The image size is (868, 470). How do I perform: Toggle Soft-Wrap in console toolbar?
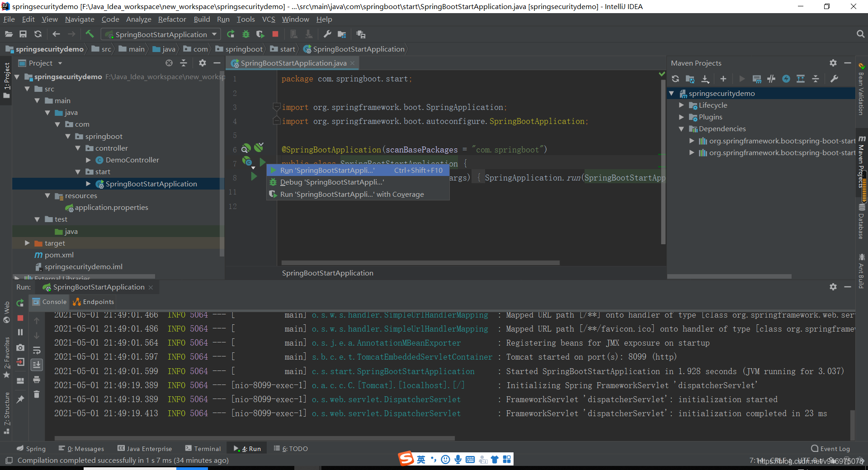37,350
